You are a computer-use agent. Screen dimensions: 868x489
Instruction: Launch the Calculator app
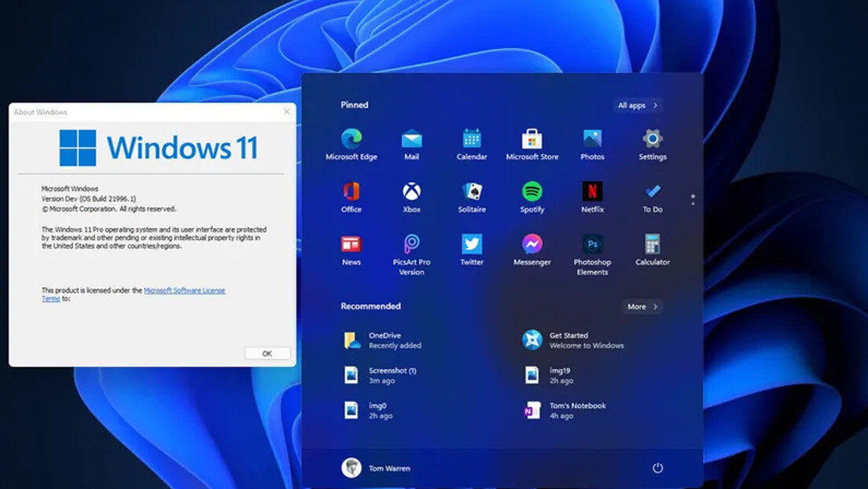pos(653,249)
